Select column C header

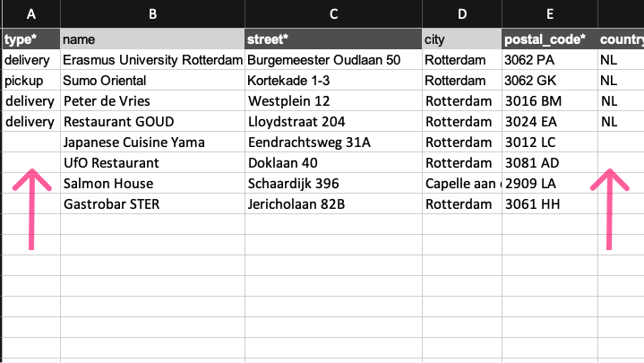(333, 14)
